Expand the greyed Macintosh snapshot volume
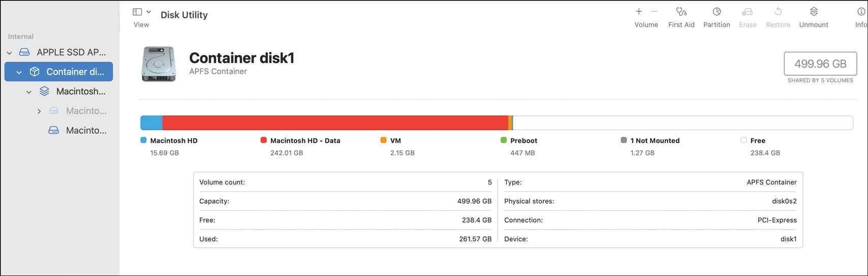 39,111
